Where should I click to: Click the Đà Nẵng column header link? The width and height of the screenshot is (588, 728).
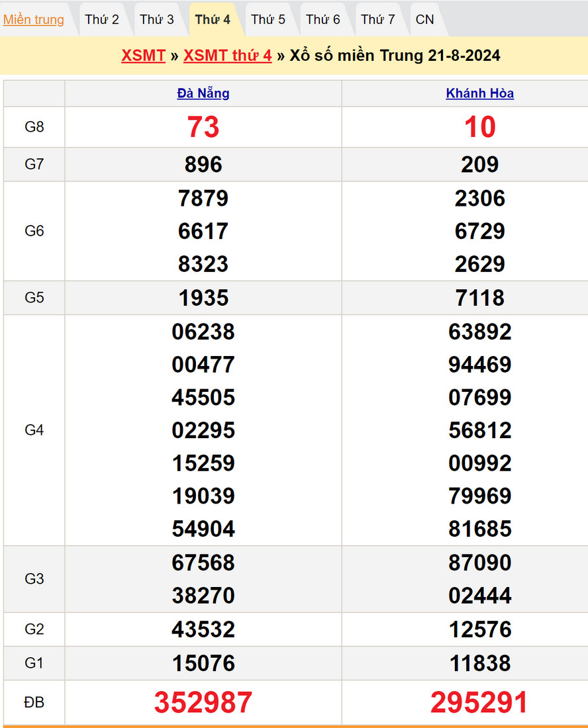coord(203,93)
